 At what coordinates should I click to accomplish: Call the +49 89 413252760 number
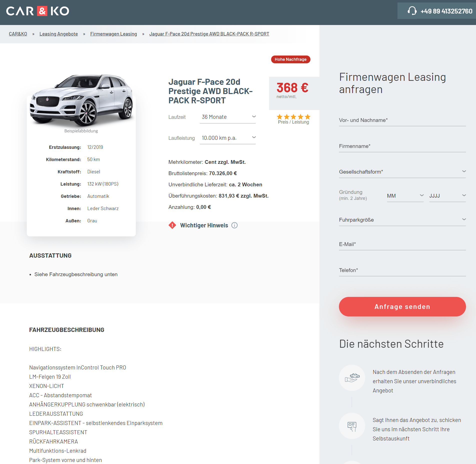click(446, 11)
